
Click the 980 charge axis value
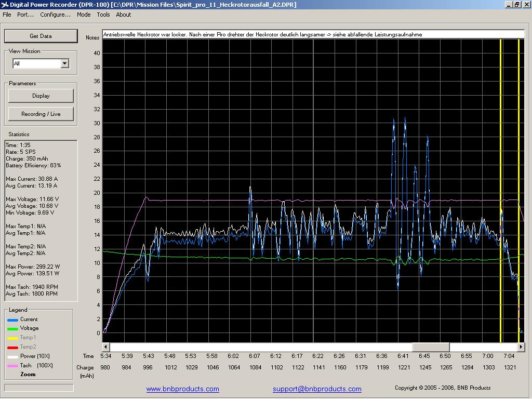105,367
